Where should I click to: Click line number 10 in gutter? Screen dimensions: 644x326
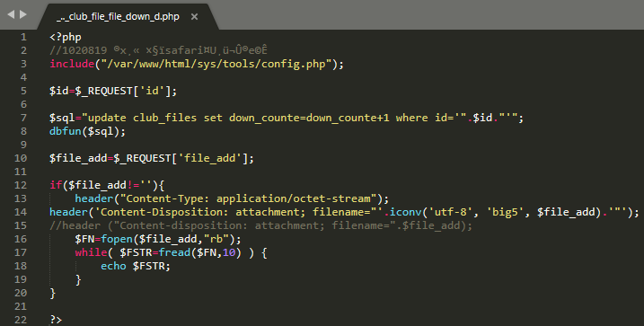(21, 158)
